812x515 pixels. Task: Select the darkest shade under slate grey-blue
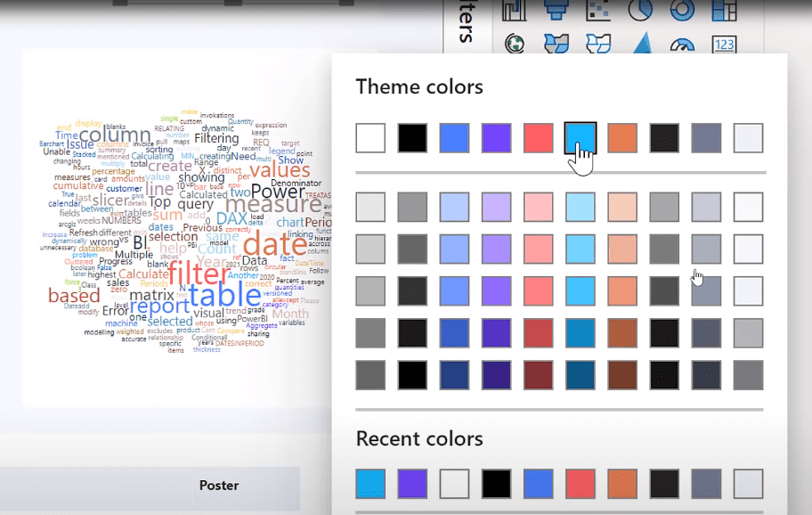706,374
